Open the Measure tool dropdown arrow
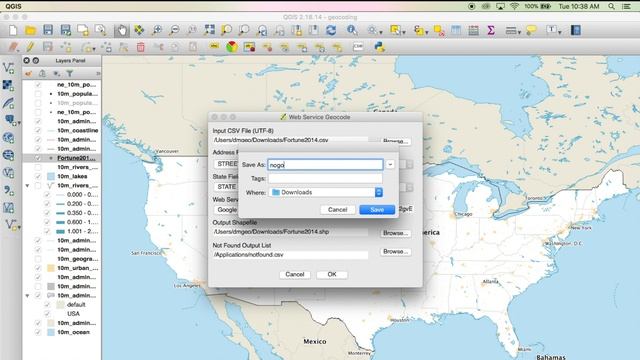Screen dimensions: 640x360 [x=519, y=32]
